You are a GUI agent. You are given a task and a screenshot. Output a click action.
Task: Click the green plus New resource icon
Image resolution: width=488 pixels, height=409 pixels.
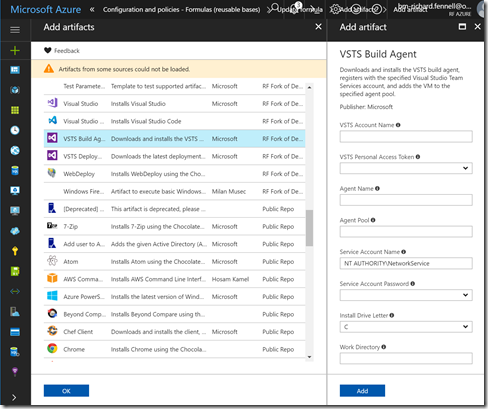pyautogui.click(x=15, y=51)
